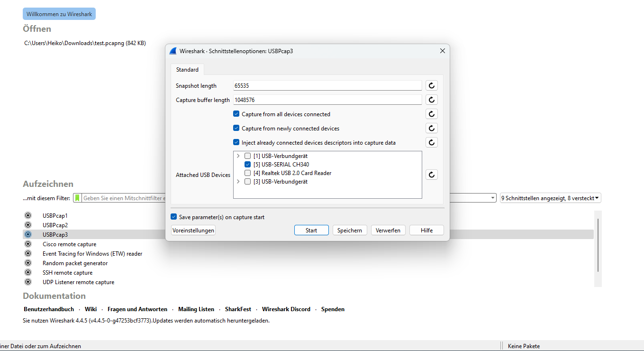Reset 'Inject already connected devices descriptors' option

431,142
